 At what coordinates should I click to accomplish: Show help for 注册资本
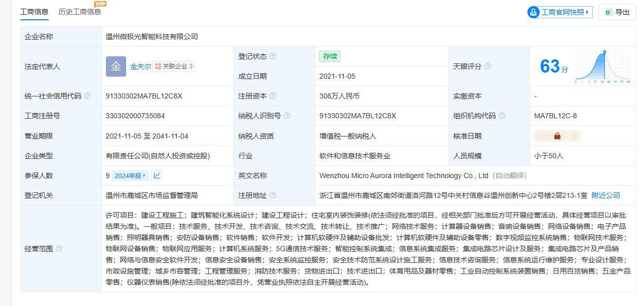pyautogui.click(x=273, y=96)
